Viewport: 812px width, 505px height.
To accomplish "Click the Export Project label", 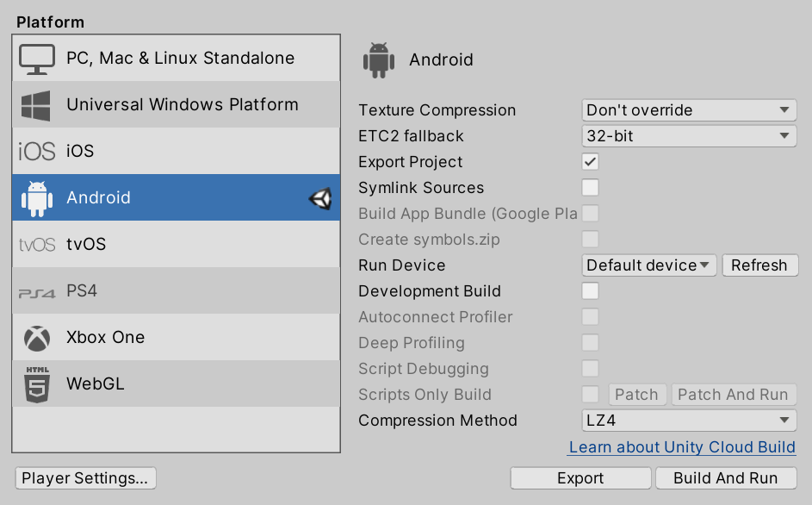I will pyautogui.click(x=411, y=162).
